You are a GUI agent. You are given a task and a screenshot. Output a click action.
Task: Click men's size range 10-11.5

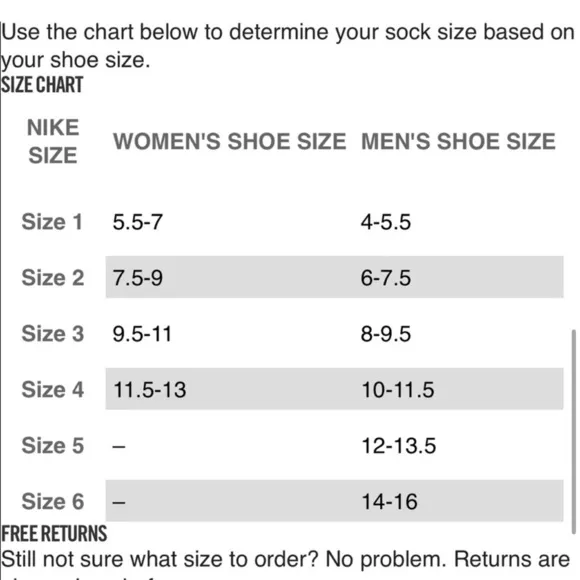(398, 390)
